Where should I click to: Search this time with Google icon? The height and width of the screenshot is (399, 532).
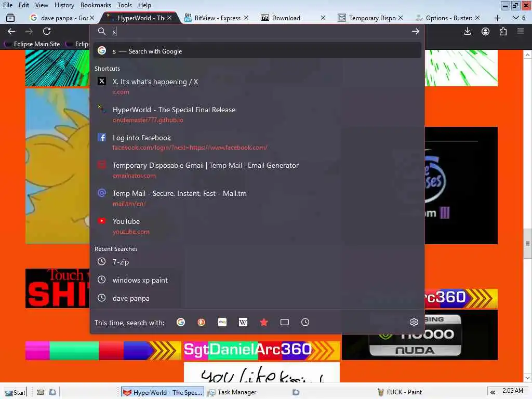coord(180,322)
